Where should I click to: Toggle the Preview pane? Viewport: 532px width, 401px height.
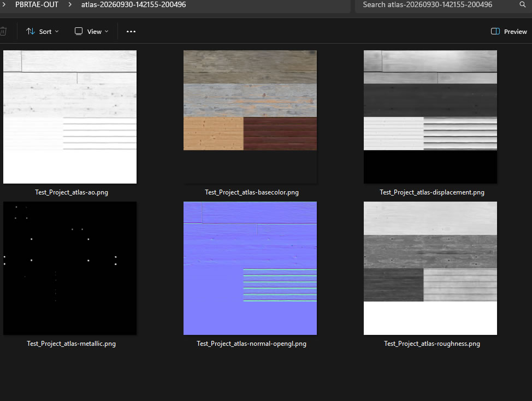click(509, 32)
